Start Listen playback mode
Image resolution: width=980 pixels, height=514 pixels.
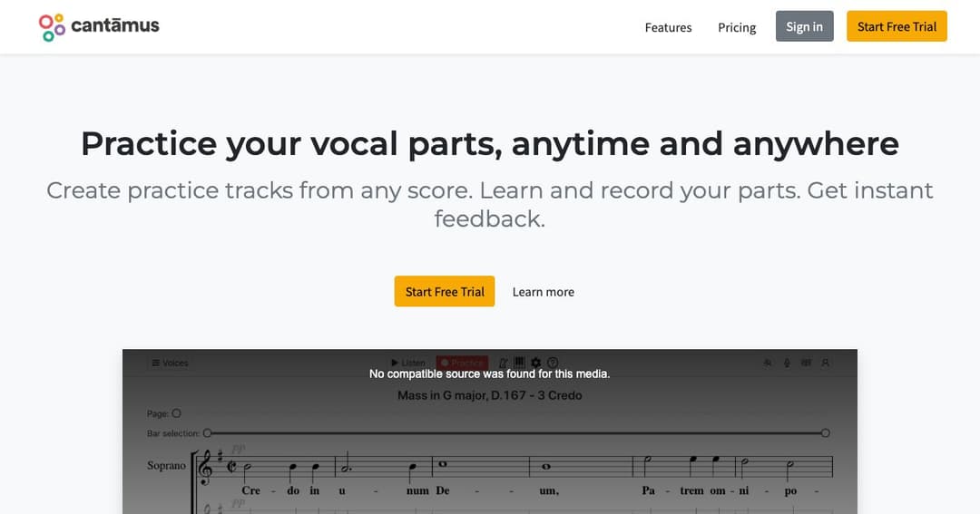[408, 363]
